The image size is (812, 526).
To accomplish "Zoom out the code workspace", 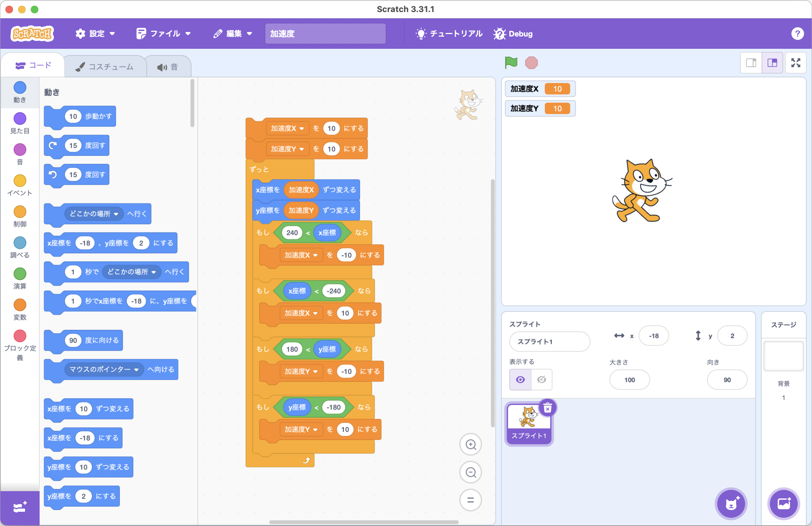I will 470,472.
